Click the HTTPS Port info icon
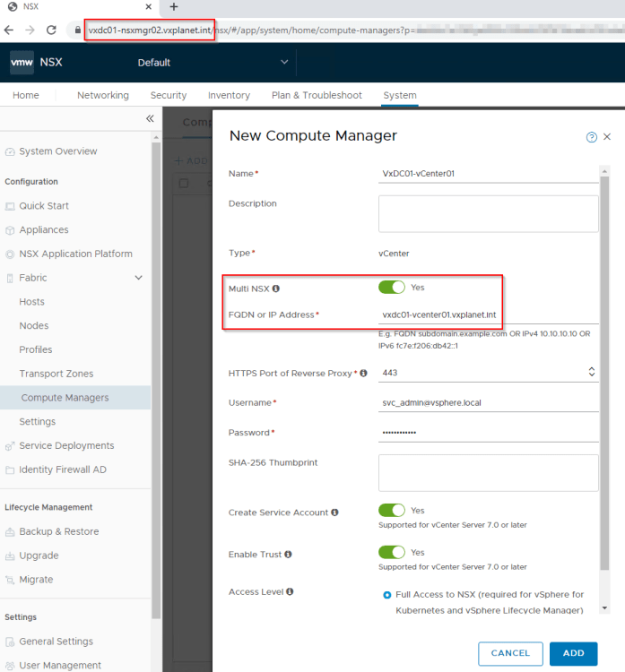Image resolution: width=625 pixels, height=672 pixels. (363, 373)
